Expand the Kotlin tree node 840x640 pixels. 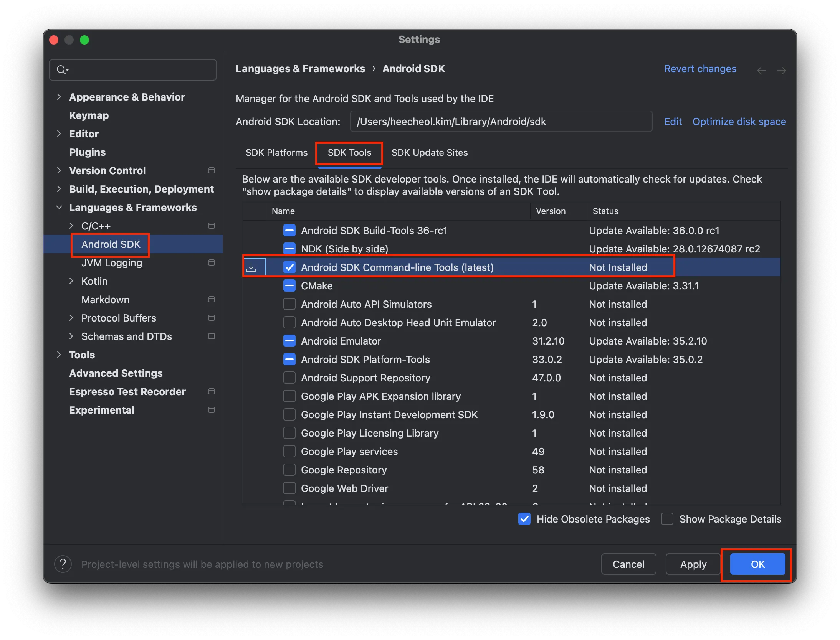71,281
